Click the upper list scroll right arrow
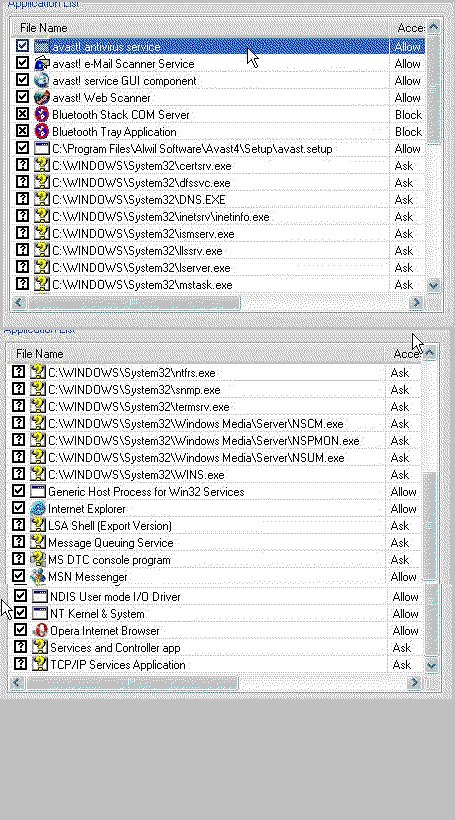Viewport: 455px width, 820px height. point(417,302)
